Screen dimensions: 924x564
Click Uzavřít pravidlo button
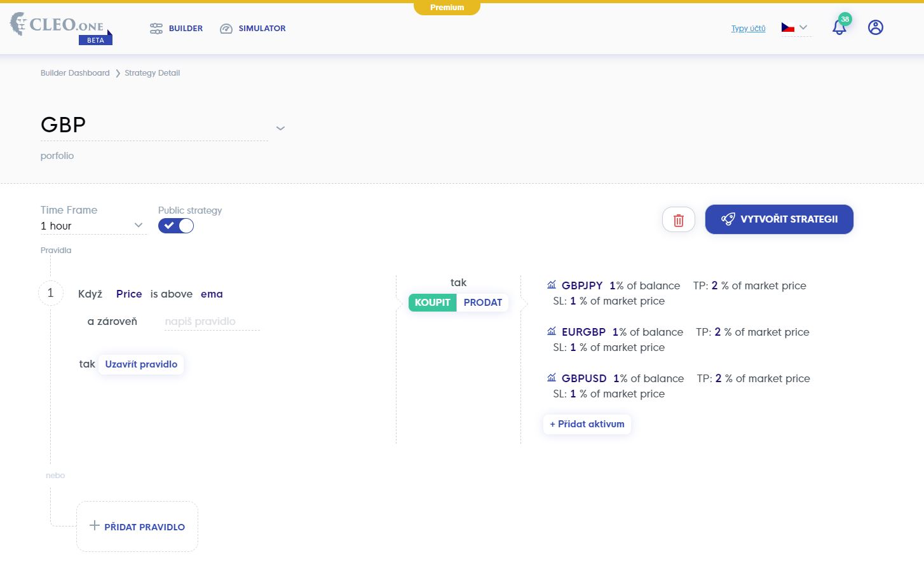141,364
